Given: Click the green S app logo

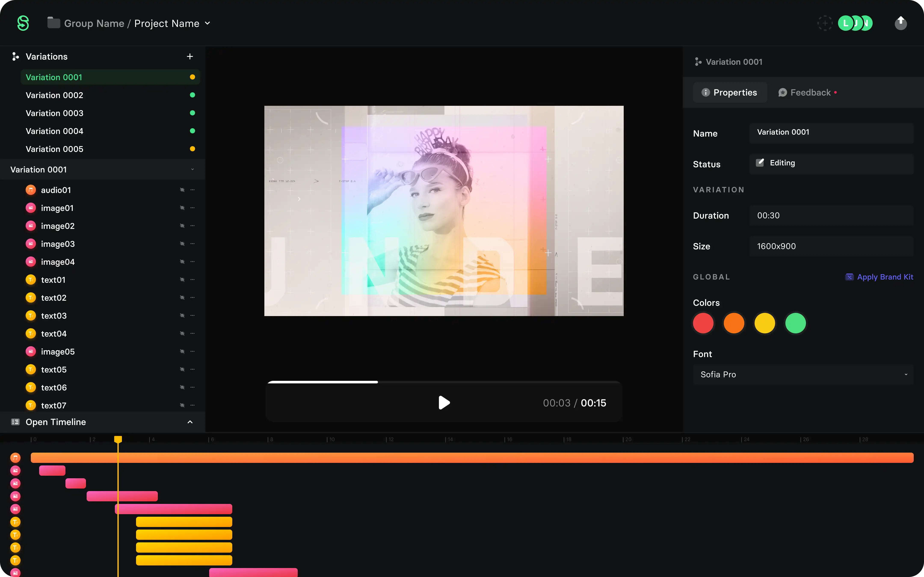Looking at the screenshot, I should [23, 23].
